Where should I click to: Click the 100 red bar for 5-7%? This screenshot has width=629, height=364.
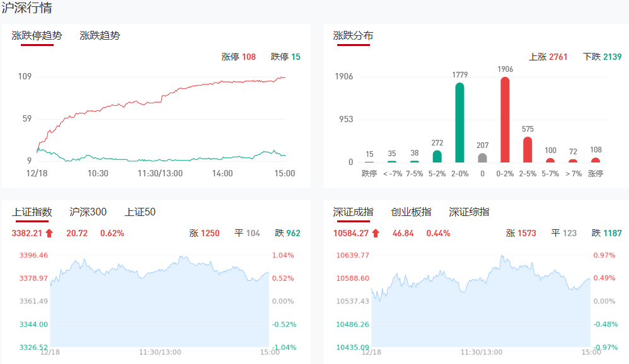pyautogui.click(x=550, y=161)
